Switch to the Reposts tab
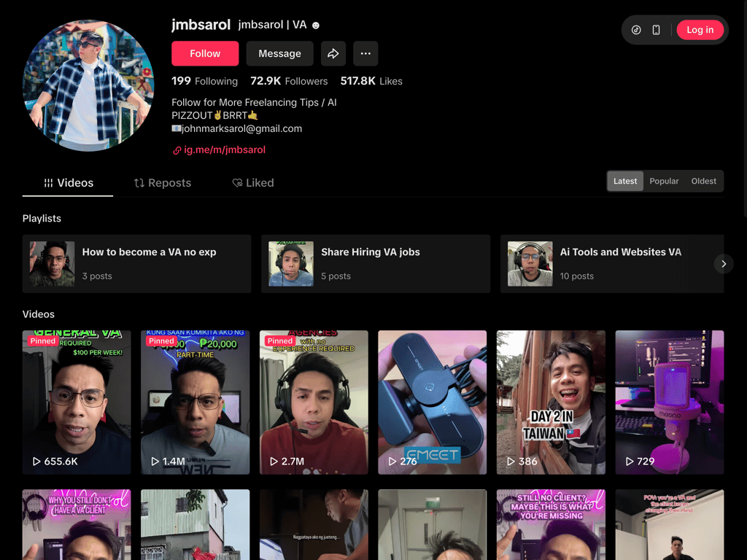747x560 pixels. [163, 183]
